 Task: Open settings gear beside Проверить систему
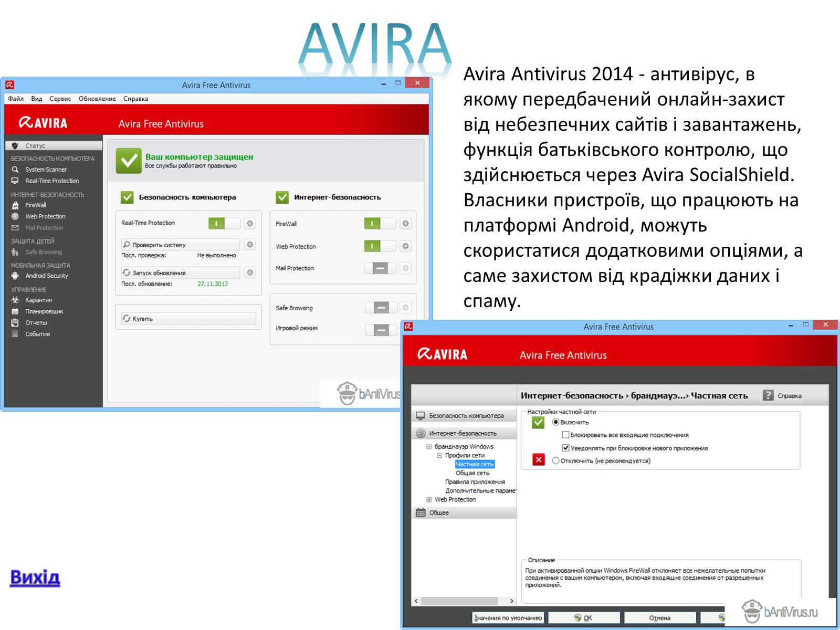click(x=250, y=245)
